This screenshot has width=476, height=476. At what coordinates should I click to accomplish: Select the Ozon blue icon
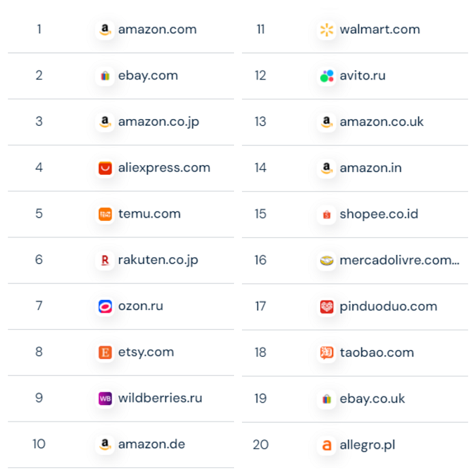[x=105, y=306]
